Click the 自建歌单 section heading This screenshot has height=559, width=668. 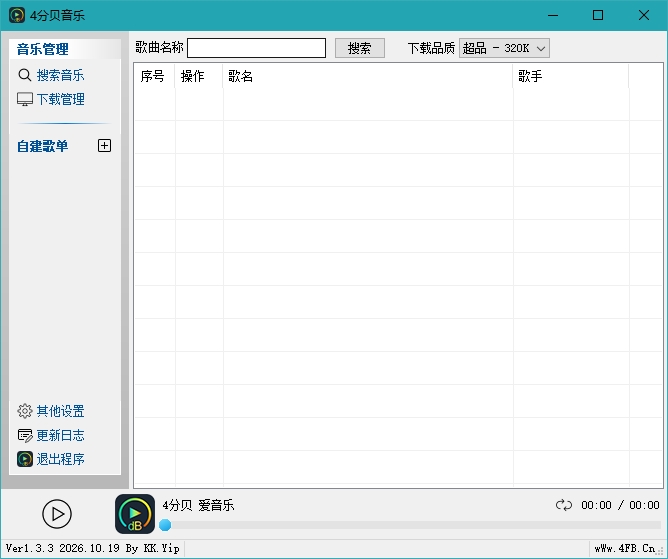43,146
